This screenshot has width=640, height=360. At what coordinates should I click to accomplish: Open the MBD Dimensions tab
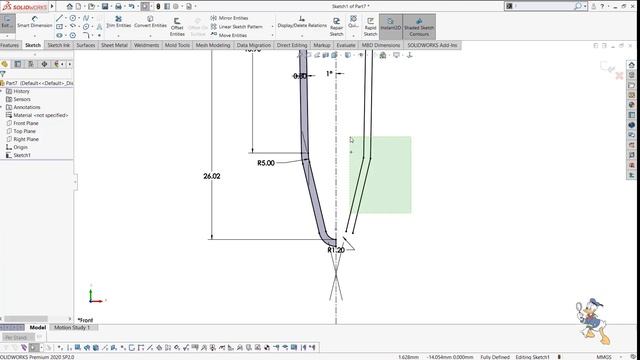381,45
